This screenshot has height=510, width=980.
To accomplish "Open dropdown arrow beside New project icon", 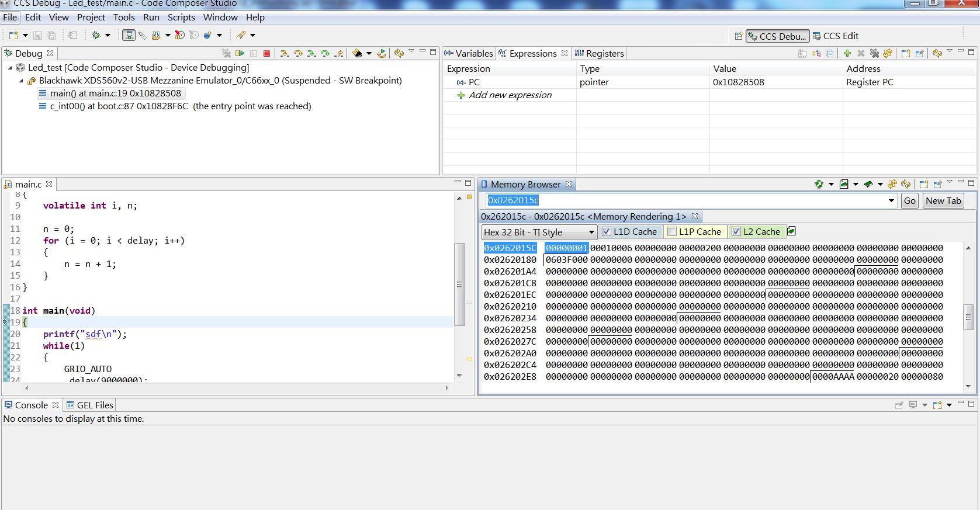I will pyautogui.click(x=25, y=35).
